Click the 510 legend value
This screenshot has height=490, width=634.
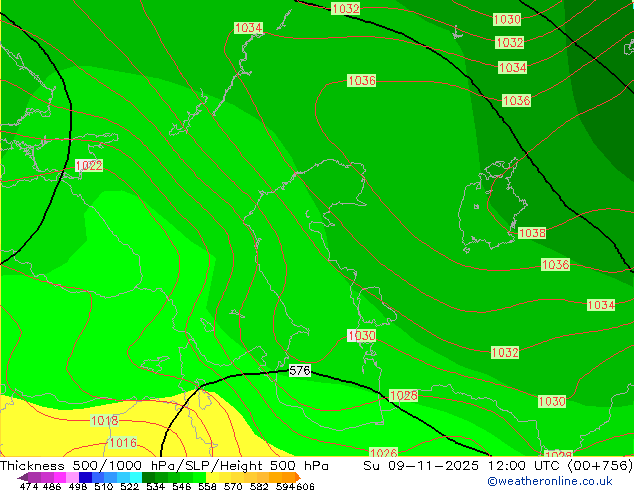coord(104,486)
